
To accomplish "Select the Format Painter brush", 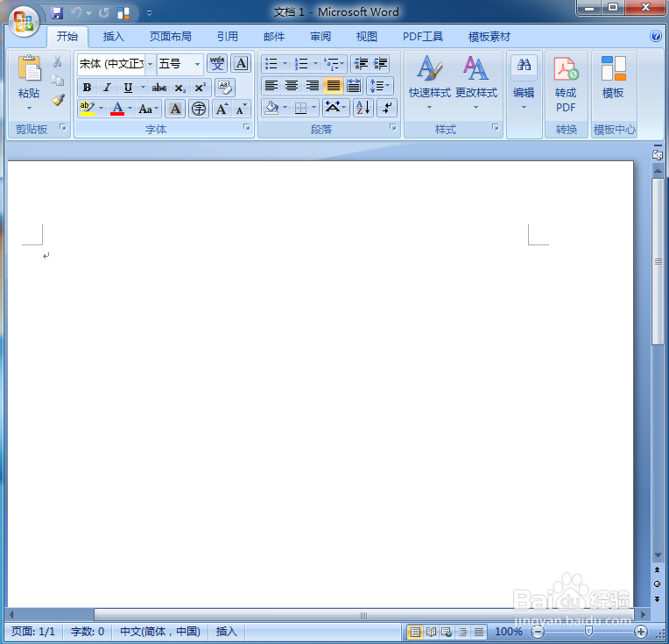I will pos(58,100).
